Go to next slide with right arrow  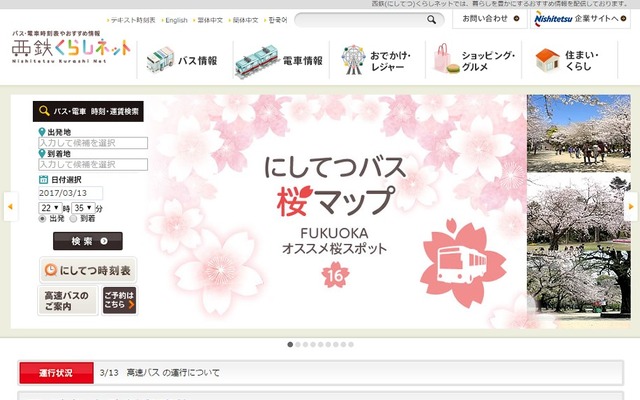(x=631, y=207)
